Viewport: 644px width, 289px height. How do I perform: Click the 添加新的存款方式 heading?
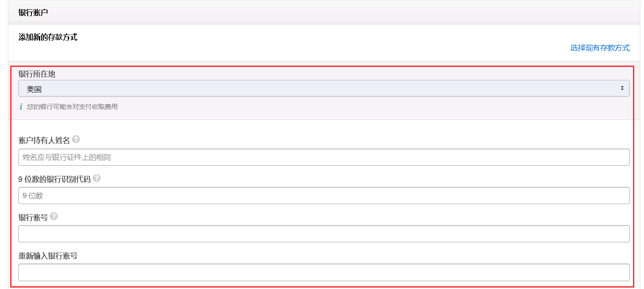point(48,37)
